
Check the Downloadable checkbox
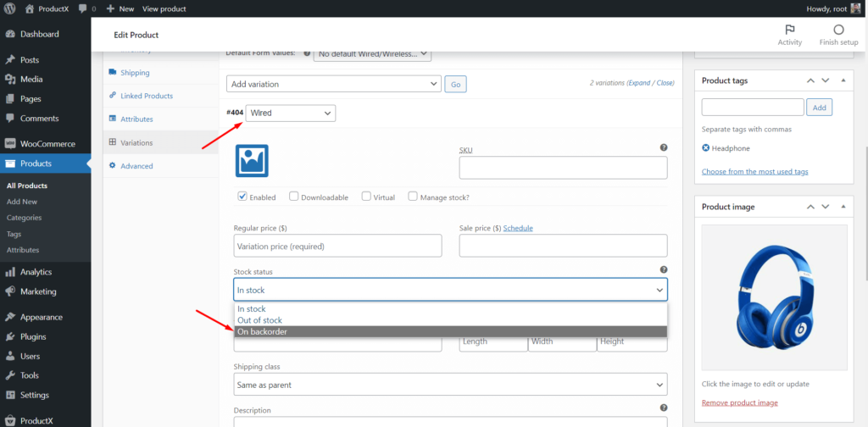pyautogui.click(x=294, y=197)
